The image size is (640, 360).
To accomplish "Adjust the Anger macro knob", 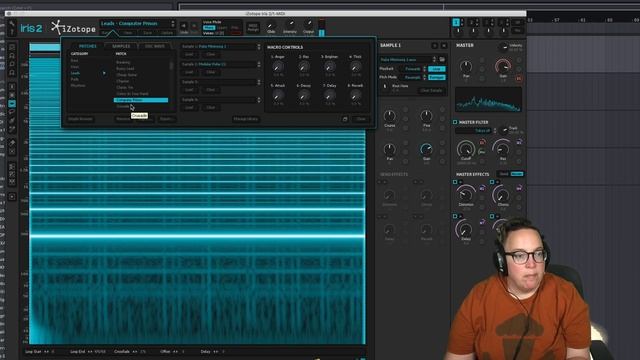I will (278, 67).
